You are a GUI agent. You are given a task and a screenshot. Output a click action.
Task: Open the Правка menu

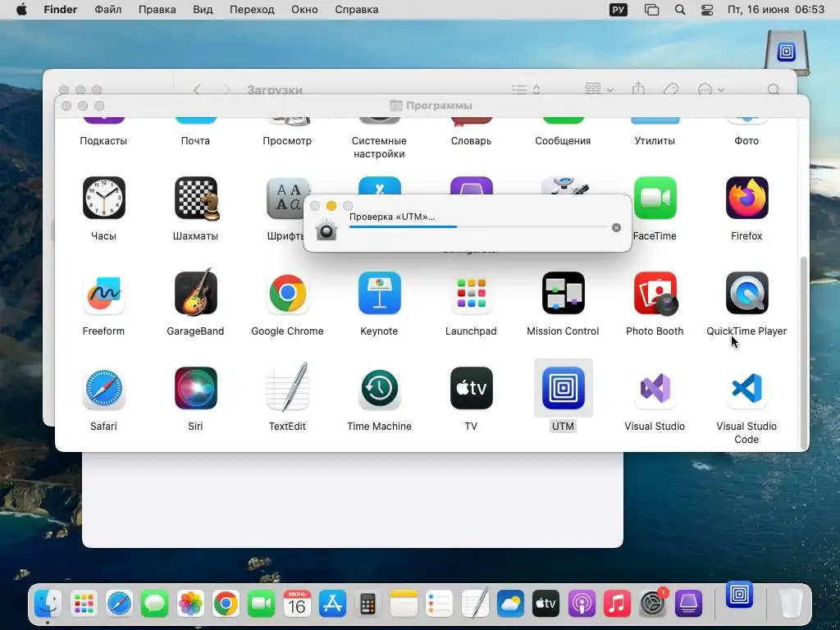pos(157,10)
